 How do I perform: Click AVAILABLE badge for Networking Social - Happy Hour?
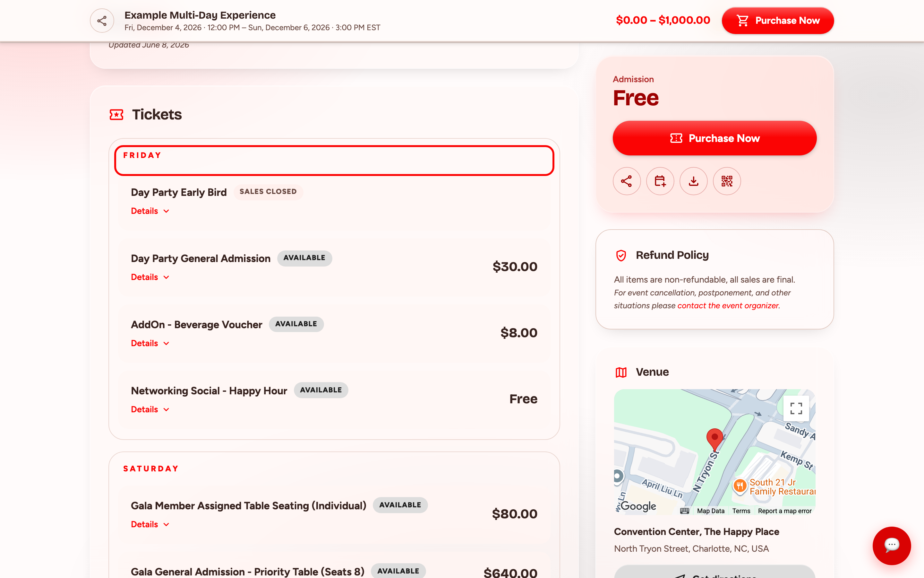321,390
